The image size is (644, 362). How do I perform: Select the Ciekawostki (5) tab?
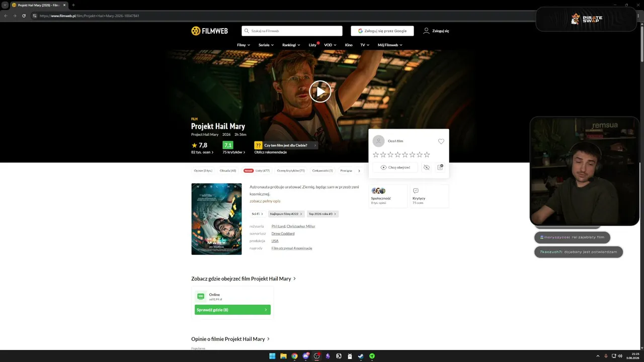point(323,171)
